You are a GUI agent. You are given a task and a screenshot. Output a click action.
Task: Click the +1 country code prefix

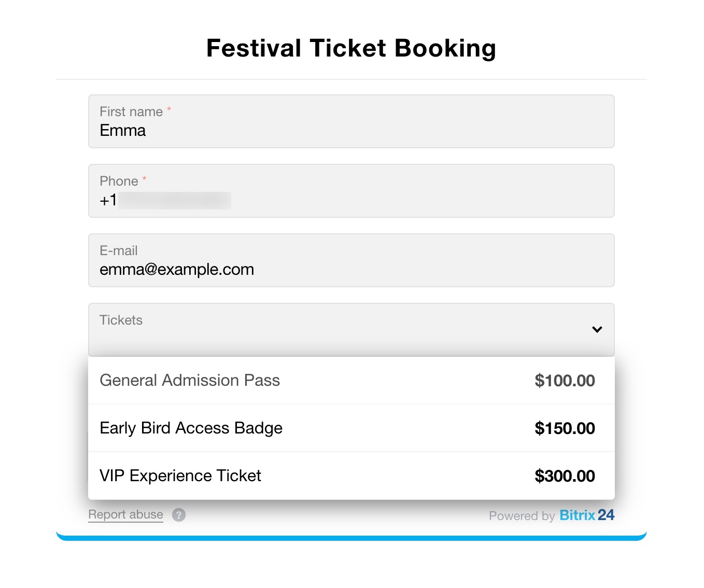[108, 200]
